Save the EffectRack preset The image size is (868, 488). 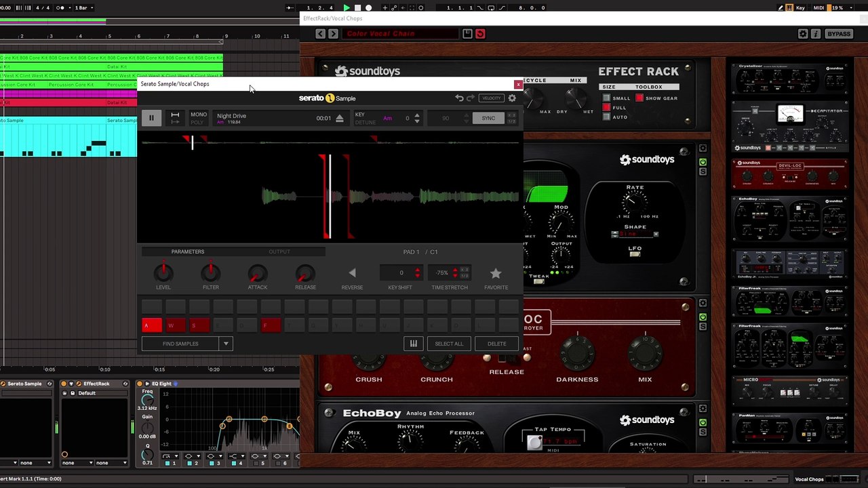[x=467, y=34]
